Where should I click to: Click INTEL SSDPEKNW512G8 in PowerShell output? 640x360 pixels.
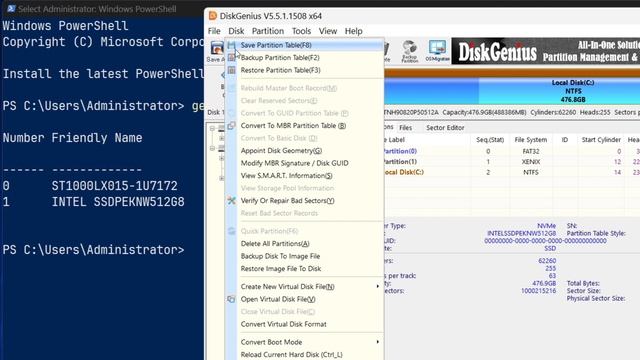click(x=118, y=202)
